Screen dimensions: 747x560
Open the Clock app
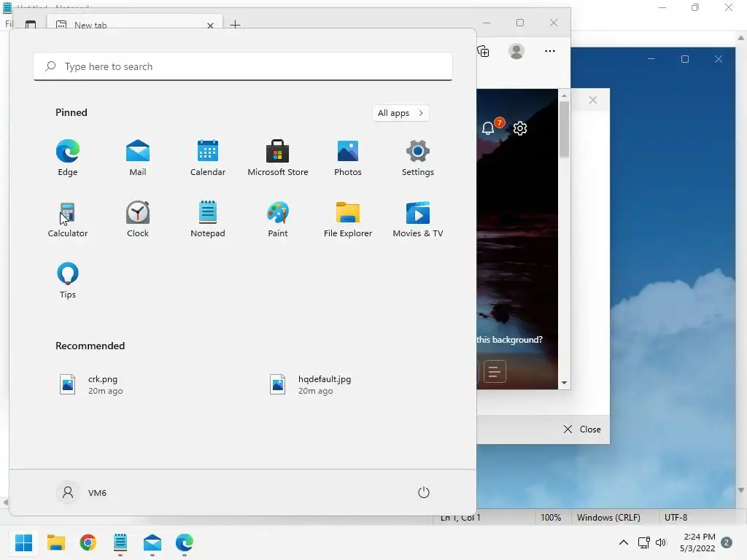click(138, 219)
